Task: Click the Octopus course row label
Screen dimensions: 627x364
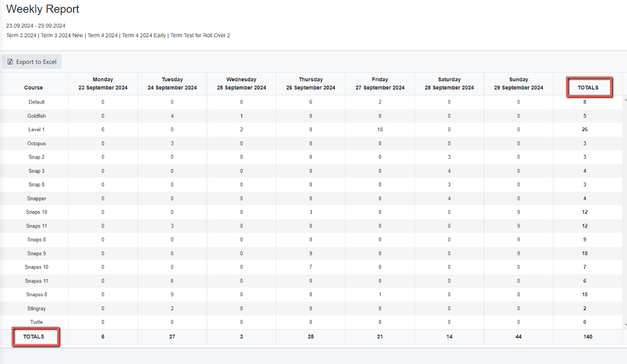Action: [x=36, y=143]
